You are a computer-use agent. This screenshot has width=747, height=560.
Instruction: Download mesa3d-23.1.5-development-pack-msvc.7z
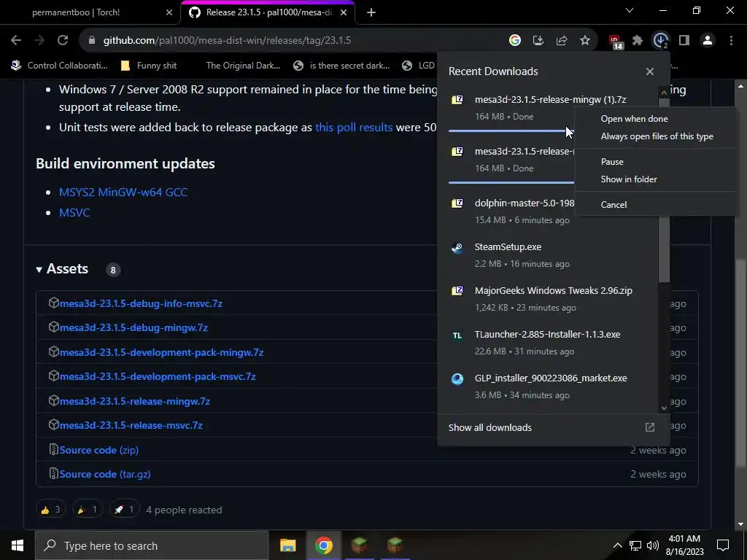[x=158, y=376]
